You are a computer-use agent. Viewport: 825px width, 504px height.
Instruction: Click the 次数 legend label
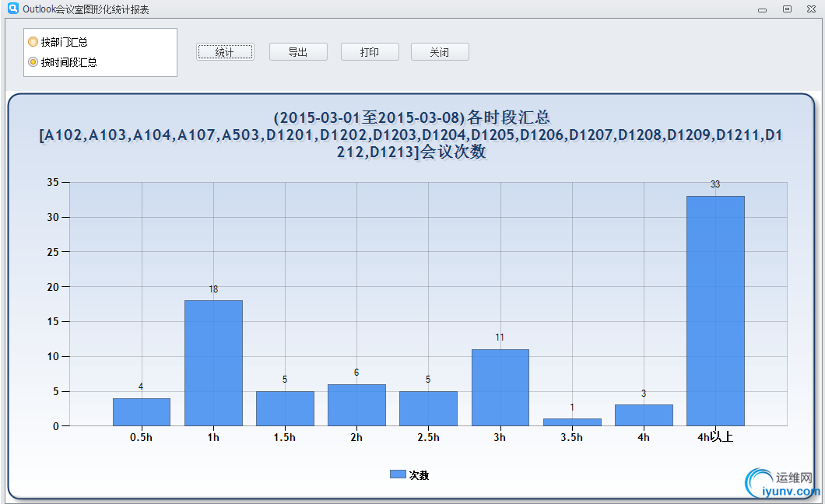click(420, 475)
